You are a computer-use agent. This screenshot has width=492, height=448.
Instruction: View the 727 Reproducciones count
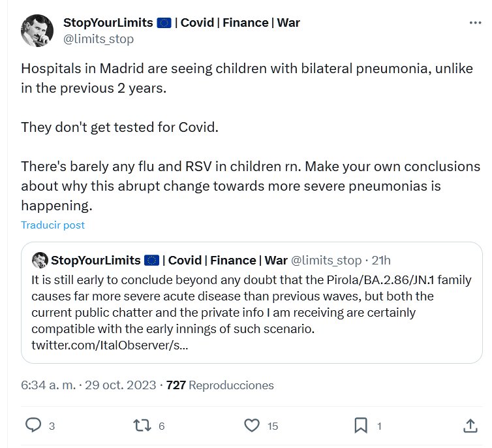click(x=220, y=385)
